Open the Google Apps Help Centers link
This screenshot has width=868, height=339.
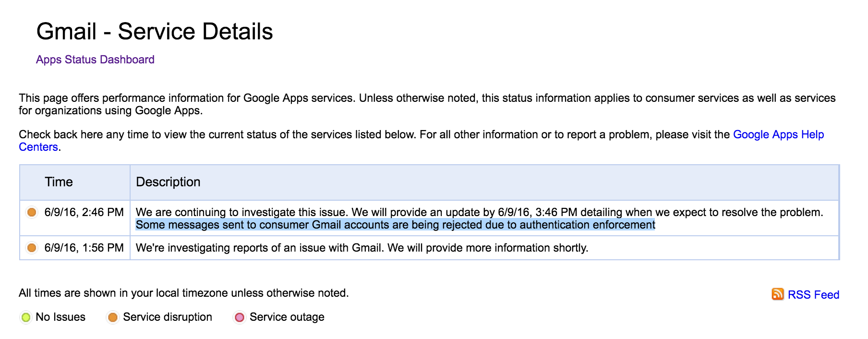778,134
